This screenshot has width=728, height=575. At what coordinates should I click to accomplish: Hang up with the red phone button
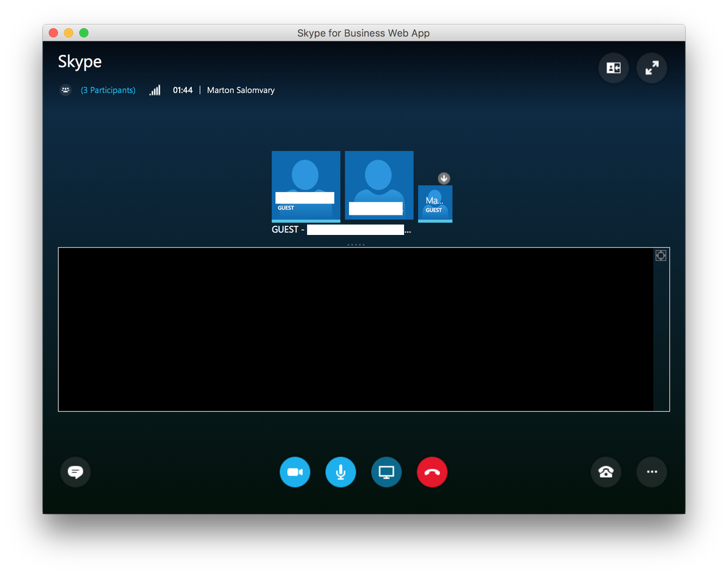tap(432, 472)
